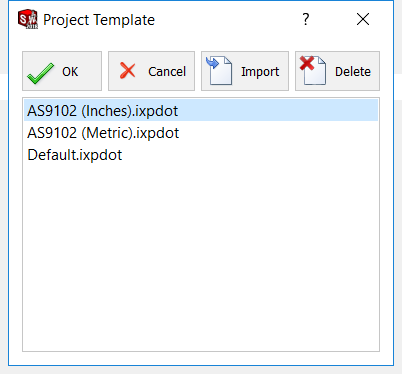The width and height of the screenshot is (402, 374).
Task: Click the Project Template title text
Action: click(x=99, y=20)
